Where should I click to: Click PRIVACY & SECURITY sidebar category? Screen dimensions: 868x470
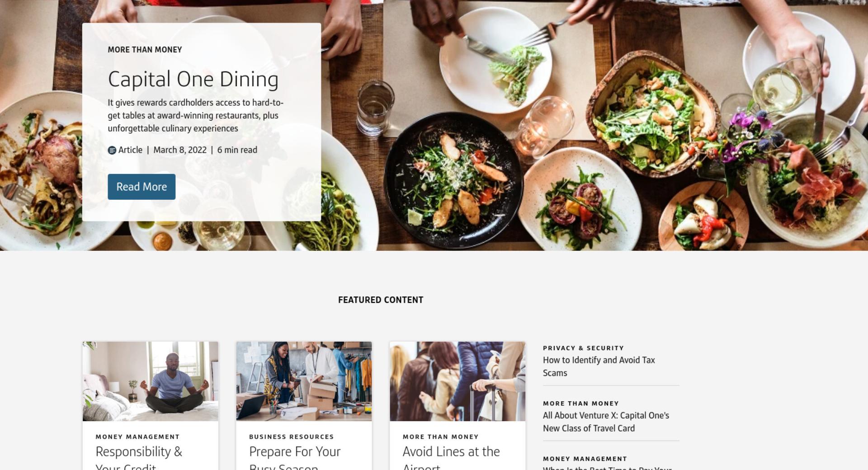pos(583,348)
